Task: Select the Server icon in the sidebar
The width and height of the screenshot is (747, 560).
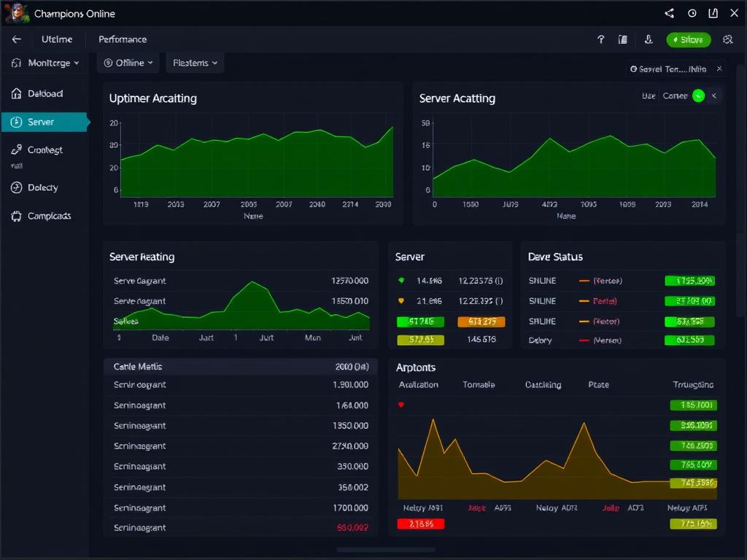Action: (16, 122)
